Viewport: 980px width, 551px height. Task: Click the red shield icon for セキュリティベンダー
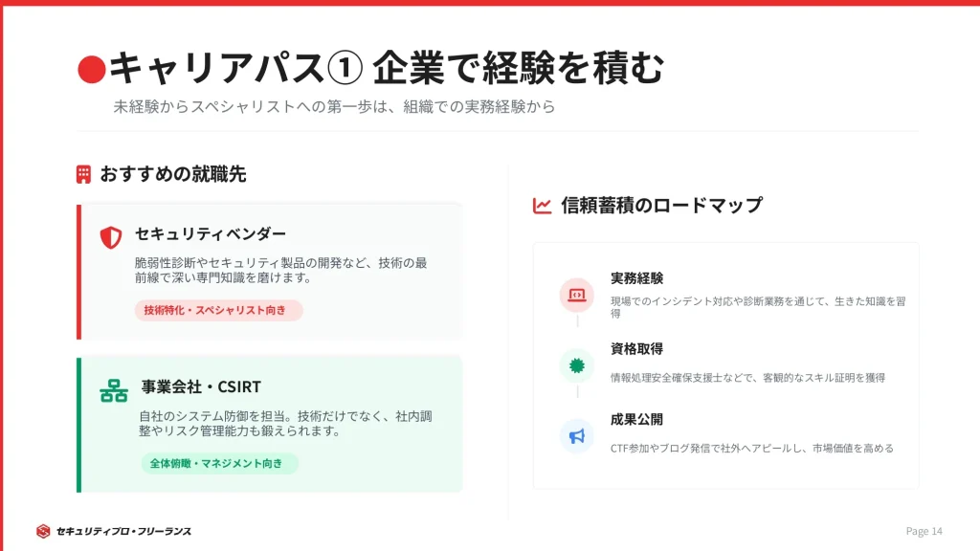tap(111, 237)
